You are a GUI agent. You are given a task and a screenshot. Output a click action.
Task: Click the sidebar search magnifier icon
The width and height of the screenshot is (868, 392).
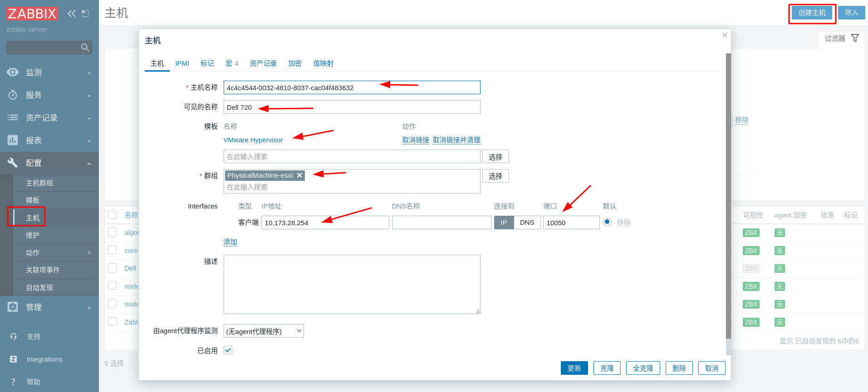85,48
